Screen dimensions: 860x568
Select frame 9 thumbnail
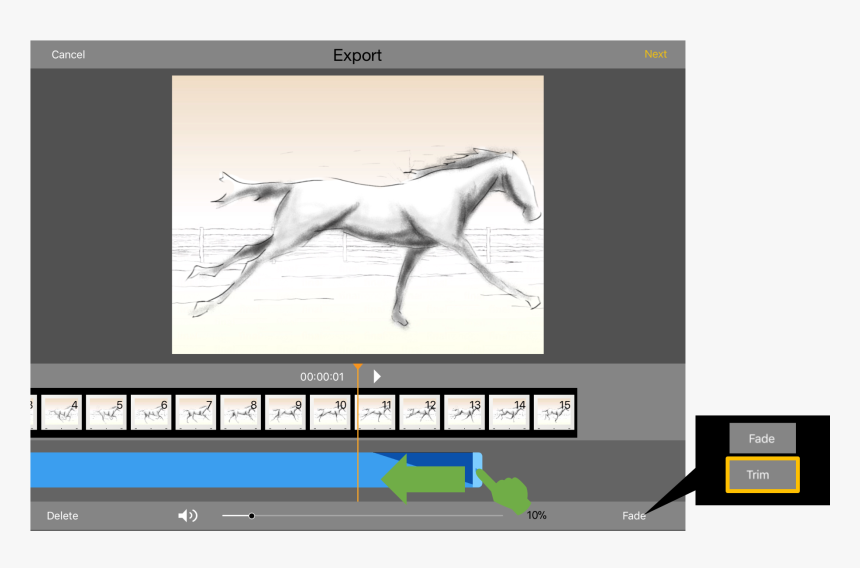[285, 412]
